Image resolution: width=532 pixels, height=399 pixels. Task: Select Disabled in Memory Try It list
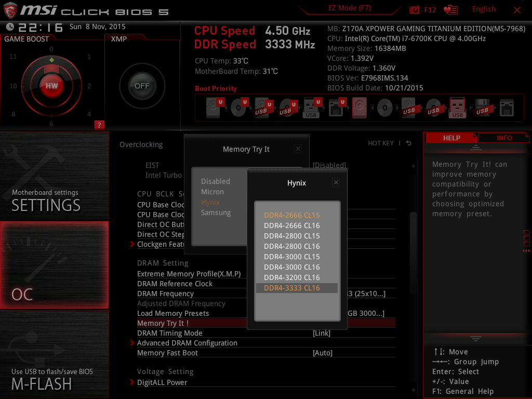point(216,181)
